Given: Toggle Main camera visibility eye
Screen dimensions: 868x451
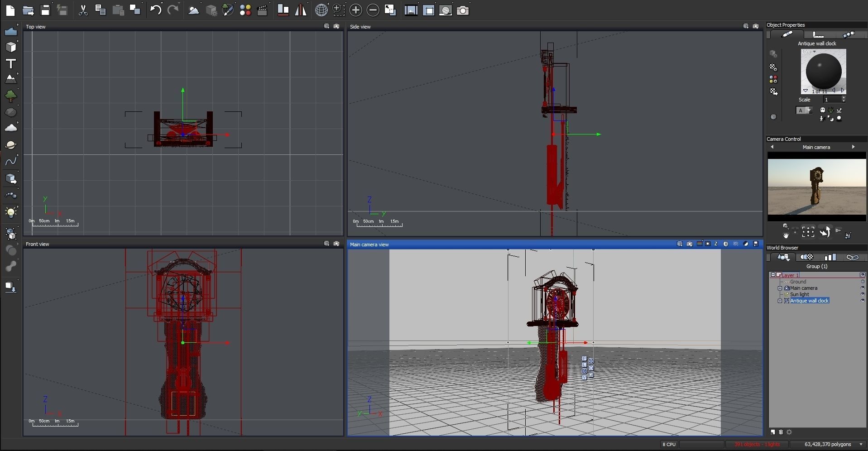Looking at the screenshot, I should click(x=863, y=288).
